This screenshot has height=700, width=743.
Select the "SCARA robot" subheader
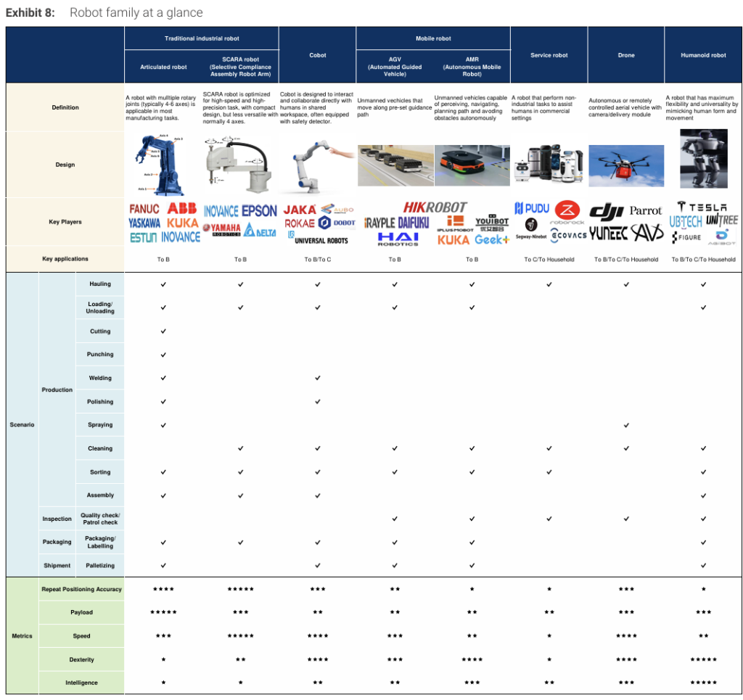tap(241, 67)
